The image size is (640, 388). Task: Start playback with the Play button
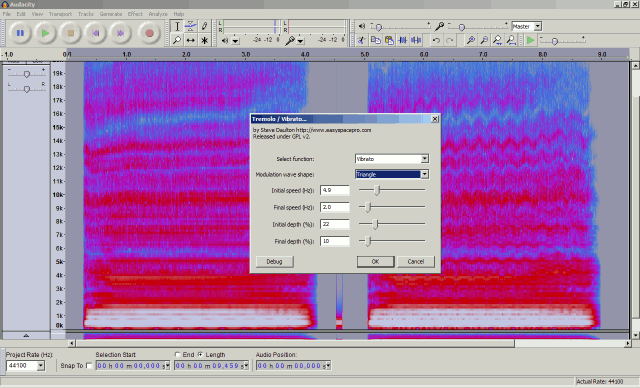point(45,33)
